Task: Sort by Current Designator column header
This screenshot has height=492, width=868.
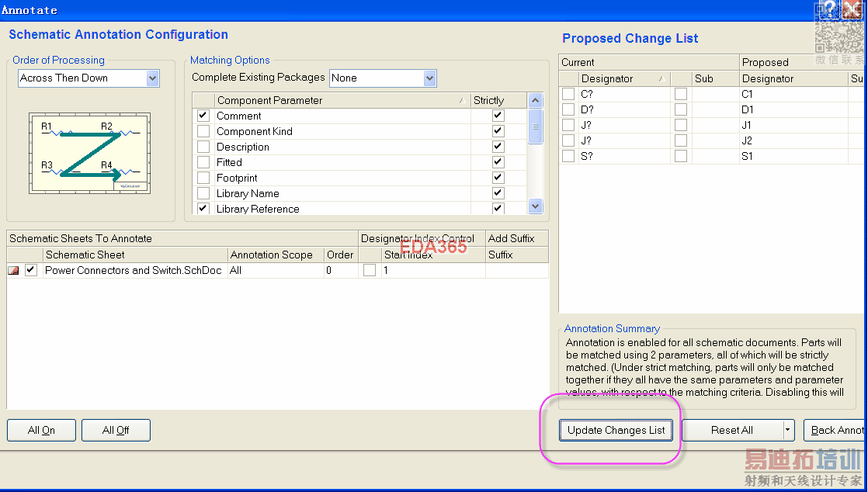Action: [x=624, y=78]
